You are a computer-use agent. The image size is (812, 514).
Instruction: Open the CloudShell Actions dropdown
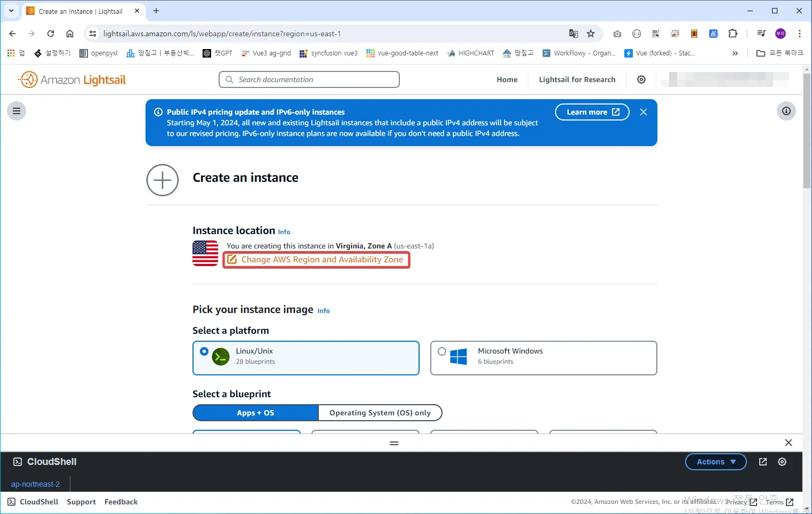(x=716, y=462)
